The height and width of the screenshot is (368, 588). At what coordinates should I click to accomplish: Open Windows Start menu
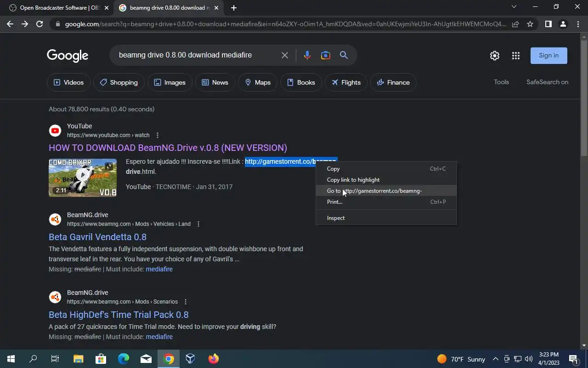tap(11, 359)
